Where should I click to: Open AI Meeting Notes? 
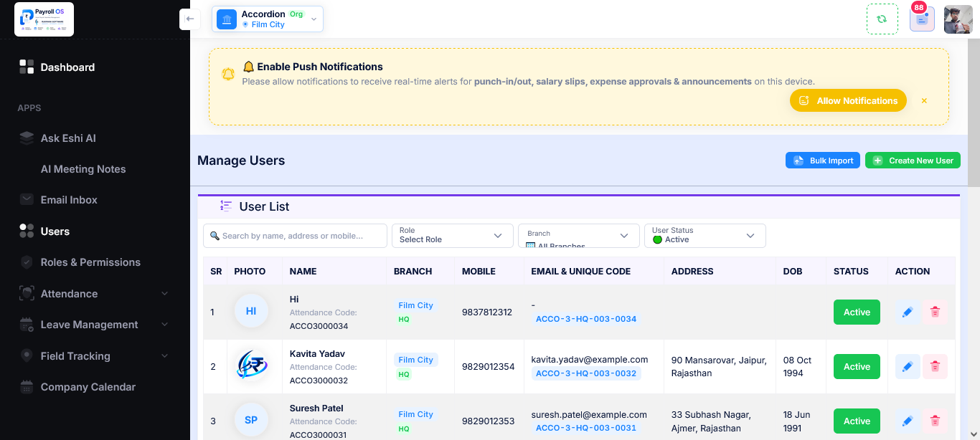[x=83, y=169]
